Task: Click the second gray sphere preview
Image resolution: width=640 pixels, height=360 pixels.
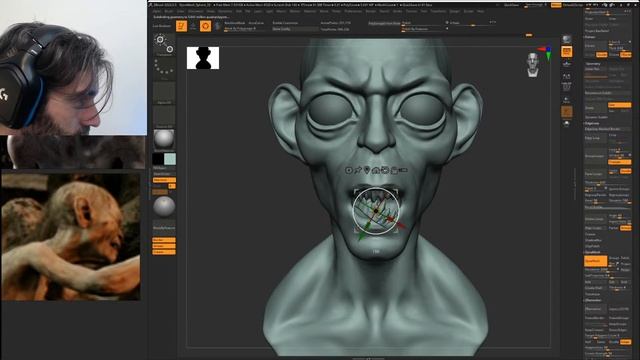Action: 164,206
